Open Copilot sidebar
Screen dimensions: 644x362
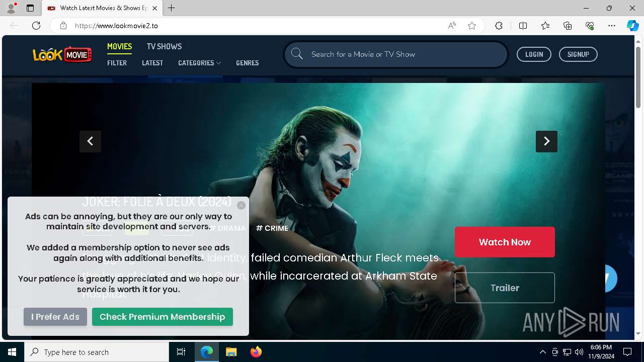[632, 26]
